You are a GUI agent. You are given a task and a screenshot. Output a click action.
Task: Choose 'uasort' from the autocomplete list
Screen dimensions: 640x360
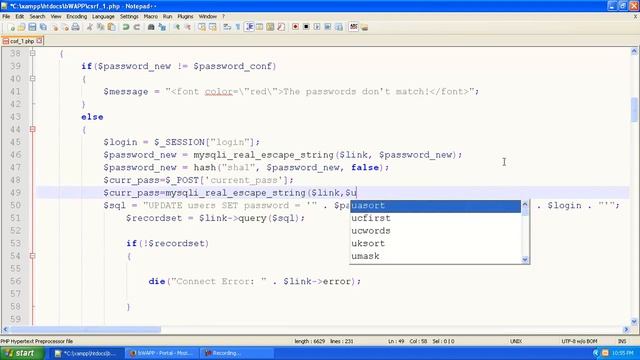[435, 206]
